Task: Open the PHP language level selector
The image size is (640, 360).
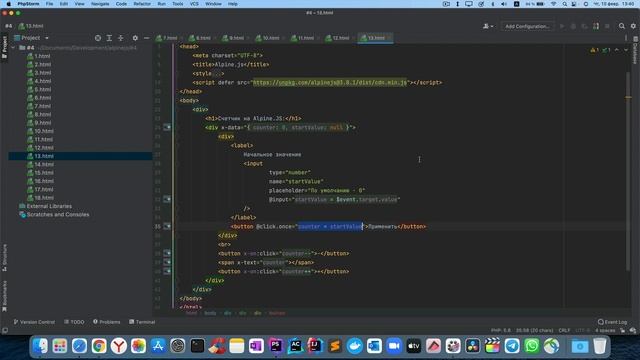Action: coord(501,330)
